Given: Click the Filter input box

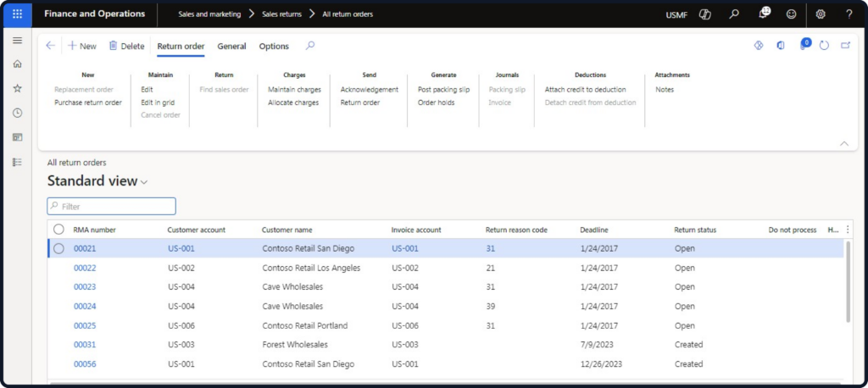Looking at the screenshot, I should (112, 207).
